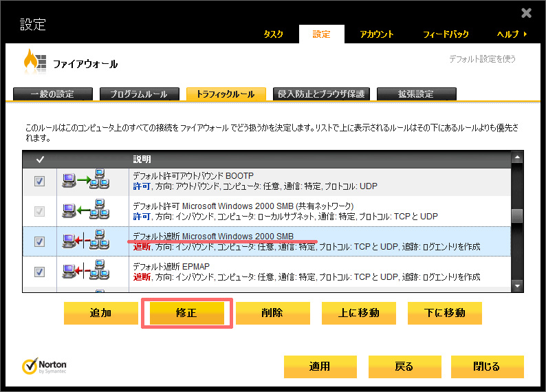546x392 pixels.
Task: Click the blocked EPMAP rule icon
Action: (x=86, y=271)
